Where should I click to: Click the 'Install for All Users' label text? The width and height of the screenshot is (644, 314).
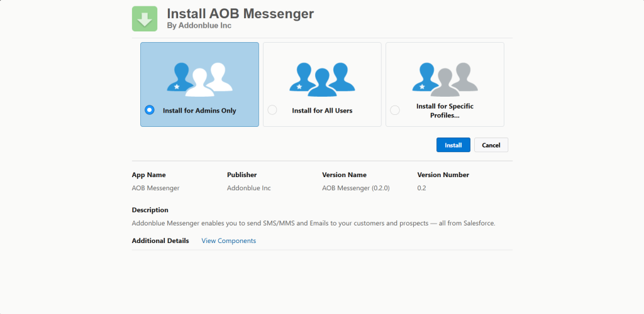pyautogui.click(x=322, y=111)
